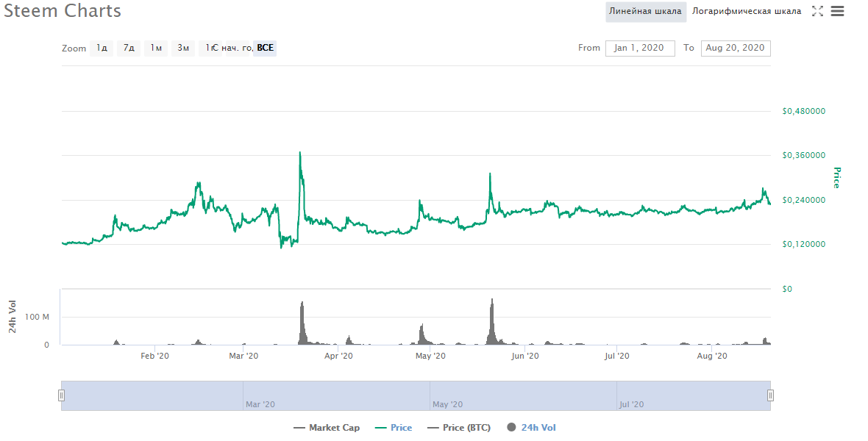Open fullscreen chart view icon
This screenshot has width=868, height=441.
817,11
